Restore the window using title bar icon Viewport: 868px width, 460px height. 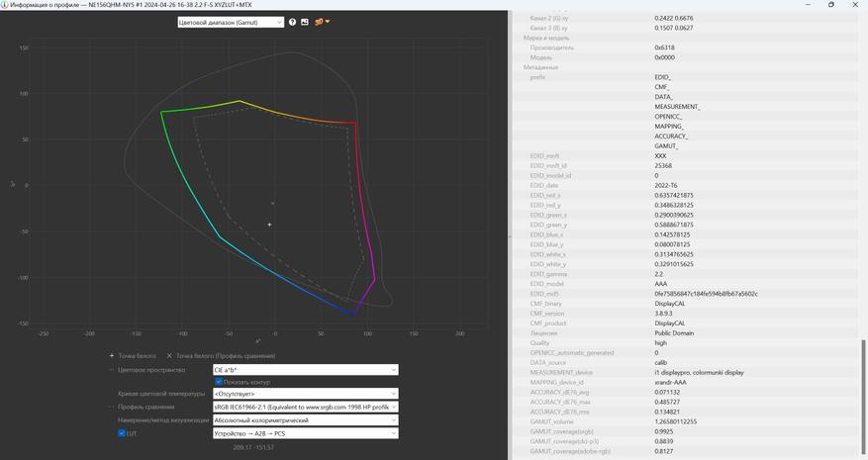coord(831,4)
